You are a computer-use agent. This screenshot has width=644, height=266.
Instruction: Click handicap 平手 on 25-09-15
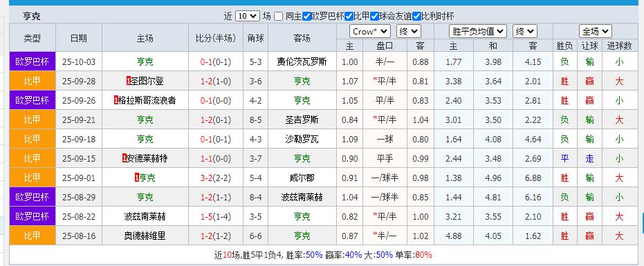click(385, 158)
